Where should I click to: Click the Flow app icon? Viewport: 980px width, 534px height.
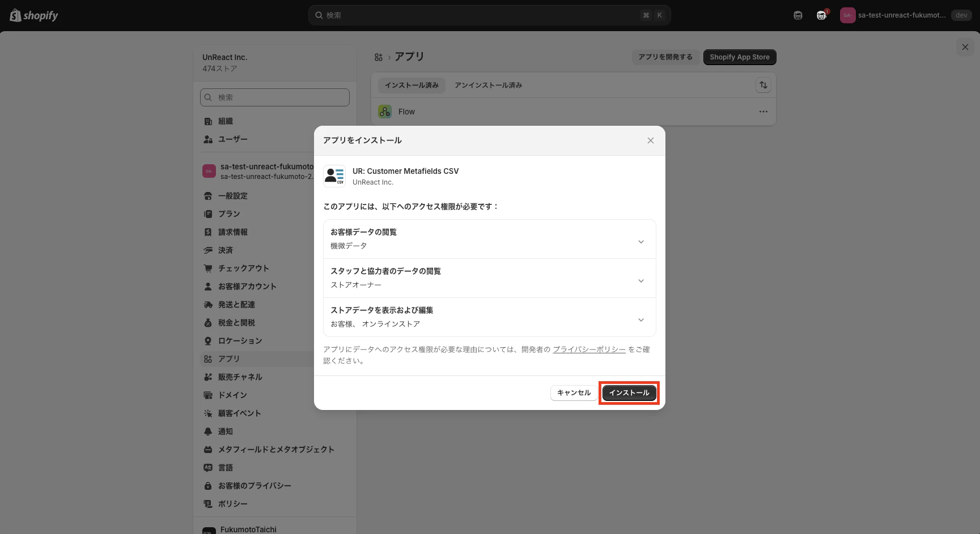(385, 112)
